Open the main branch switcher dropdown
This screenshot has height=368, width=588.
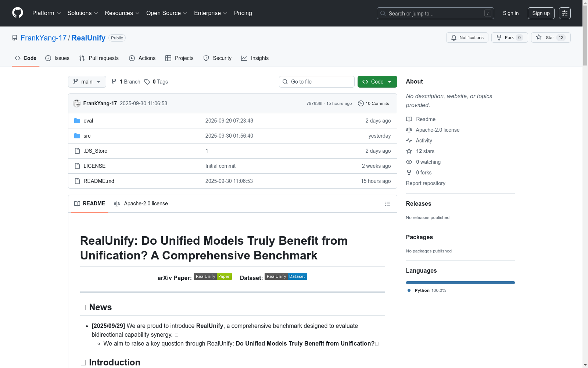click(x=87, y=82)
